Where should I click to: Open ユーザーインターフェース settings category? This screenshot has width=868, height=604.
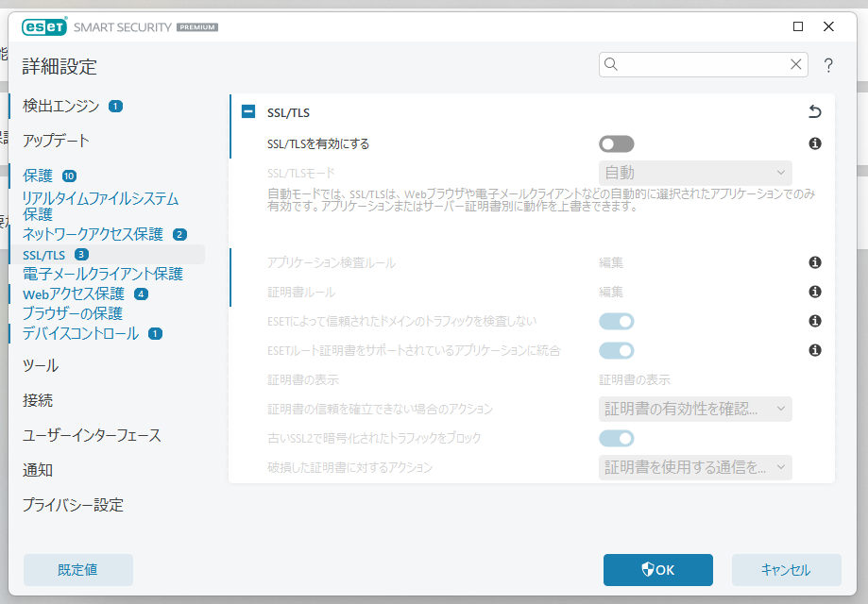[x=92, y=435]
